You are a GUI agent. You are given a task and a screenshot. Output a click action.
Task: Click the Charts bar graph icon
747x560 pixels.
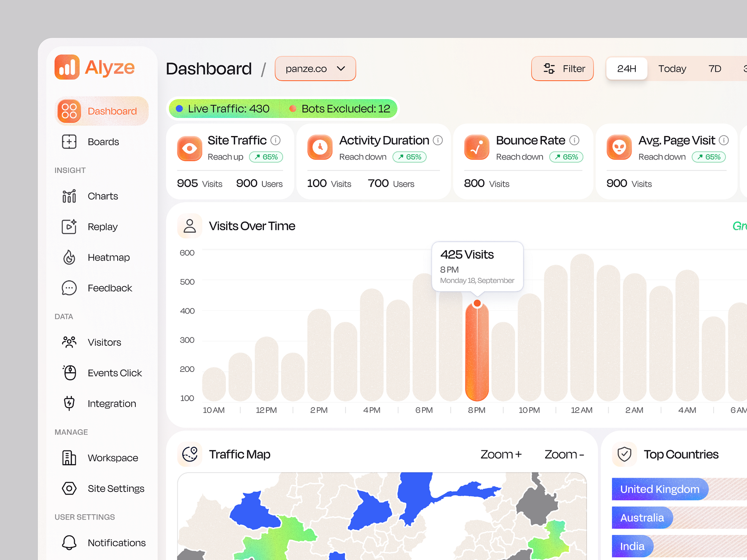coord(69,196)
